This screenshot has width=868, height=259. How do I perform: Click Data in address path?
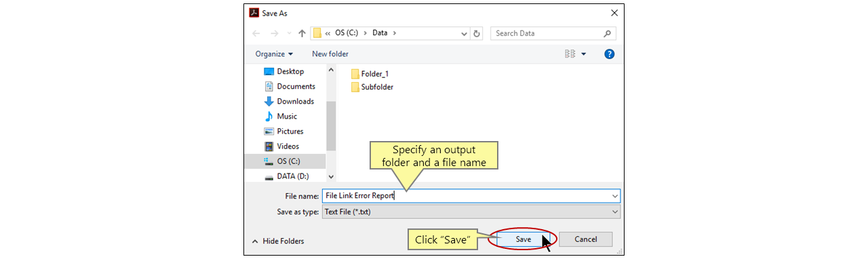click(380, 33)
